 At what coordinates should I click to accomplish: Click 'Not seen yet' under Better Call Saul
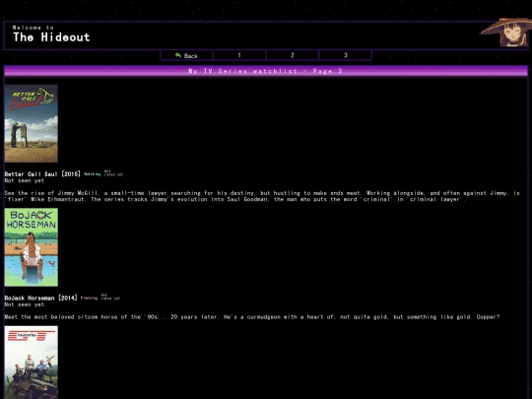[x=25, y=181]
